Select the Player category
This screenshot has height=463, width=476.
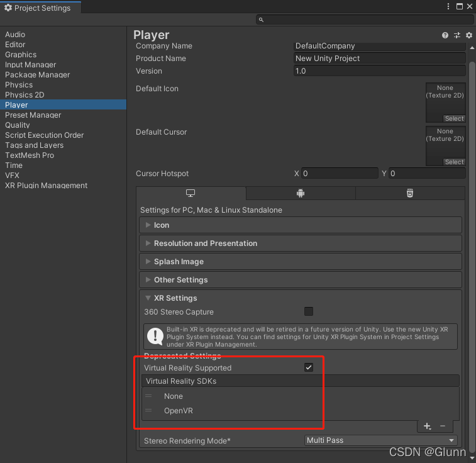pyautogui.click(x=63, y=104)
